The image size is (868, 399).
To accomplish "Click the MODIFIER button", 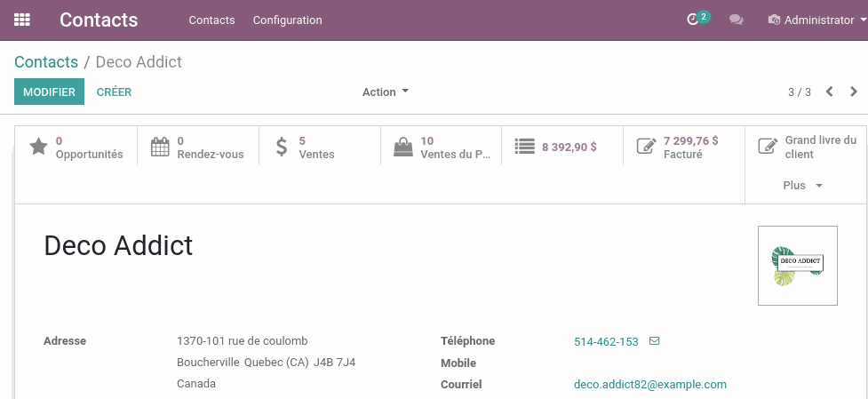I will (49, 92).
